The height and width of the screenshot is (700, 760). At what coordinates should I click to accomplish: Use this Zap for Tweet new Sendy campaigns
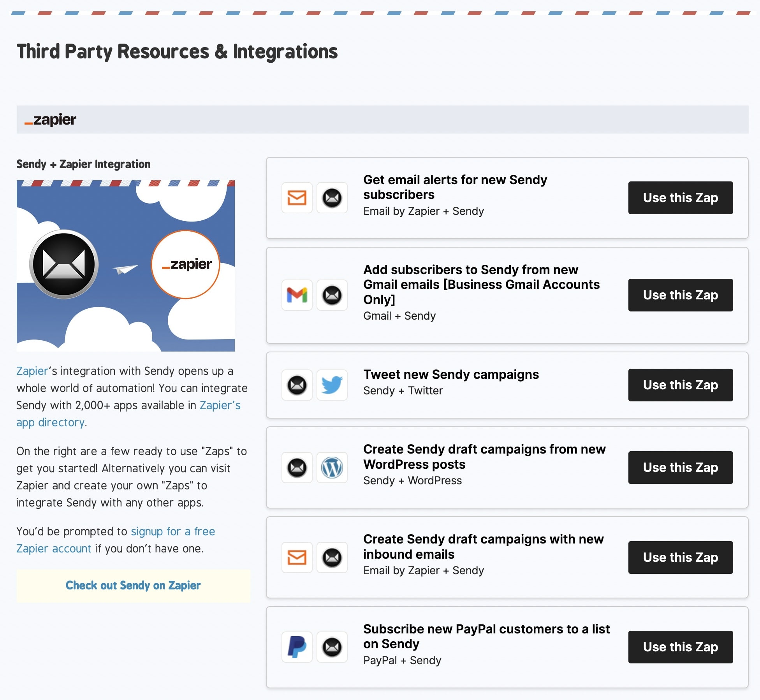[x=681, y=385]
